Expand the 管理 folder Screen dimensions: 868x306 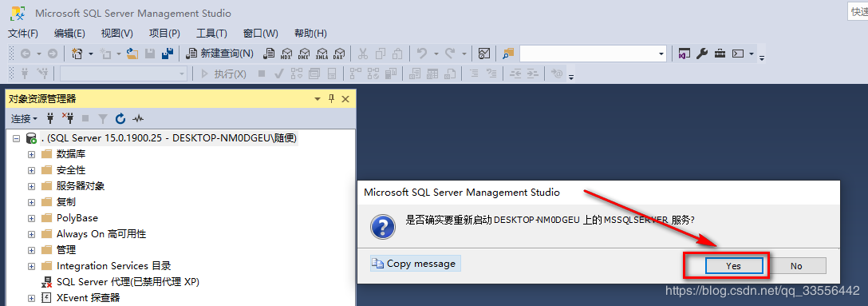point(32,250)
